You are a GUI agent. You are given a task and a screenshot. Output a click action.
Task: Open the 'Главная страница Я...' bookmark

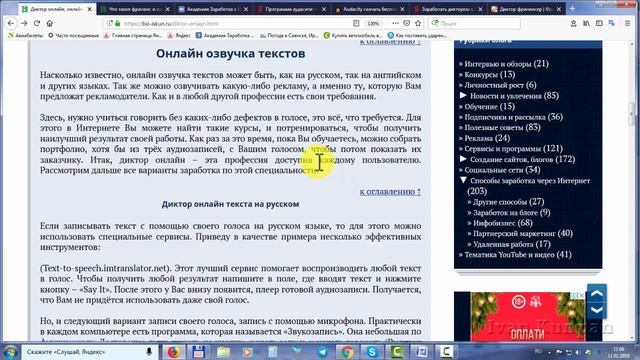[133, 36]
